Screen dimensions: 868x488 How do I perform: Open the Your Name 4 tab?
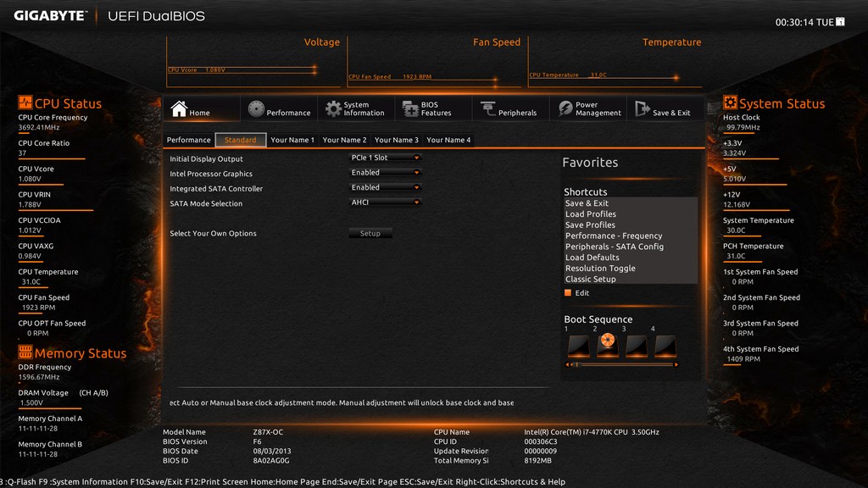448,140
